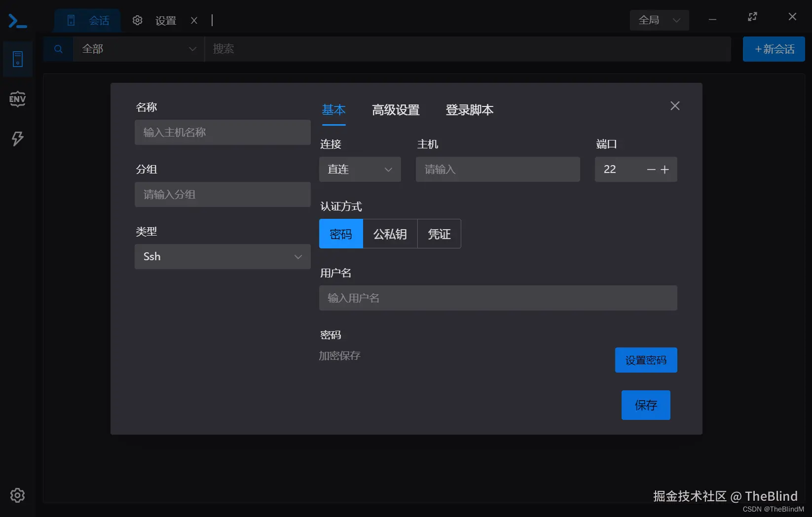The image size is (812, 517).
Task: Close the 设置 tab with its X
Action: [194, 20]
